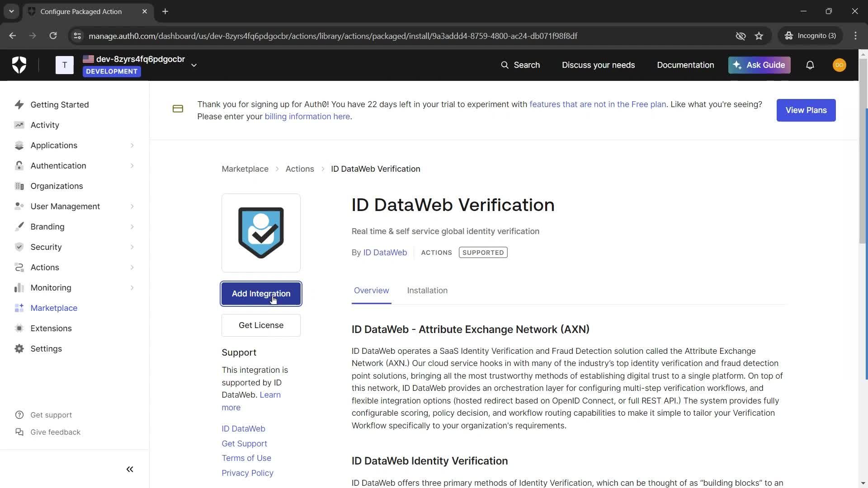This screenshot has height=488, width=868.
Task: Expand the Authentication submenu chevron
Action: (132, 166)
